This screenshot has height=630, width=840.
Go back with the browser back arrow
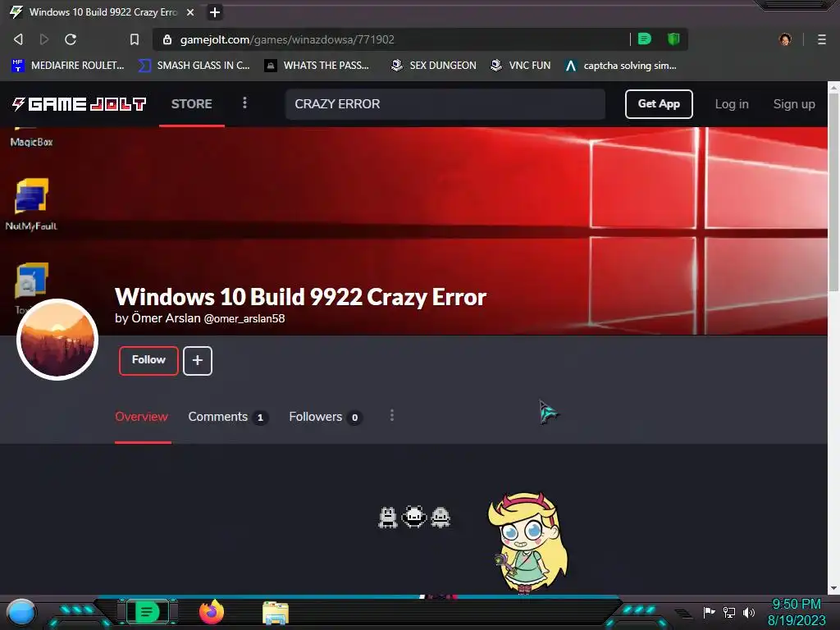coord(18,39)
